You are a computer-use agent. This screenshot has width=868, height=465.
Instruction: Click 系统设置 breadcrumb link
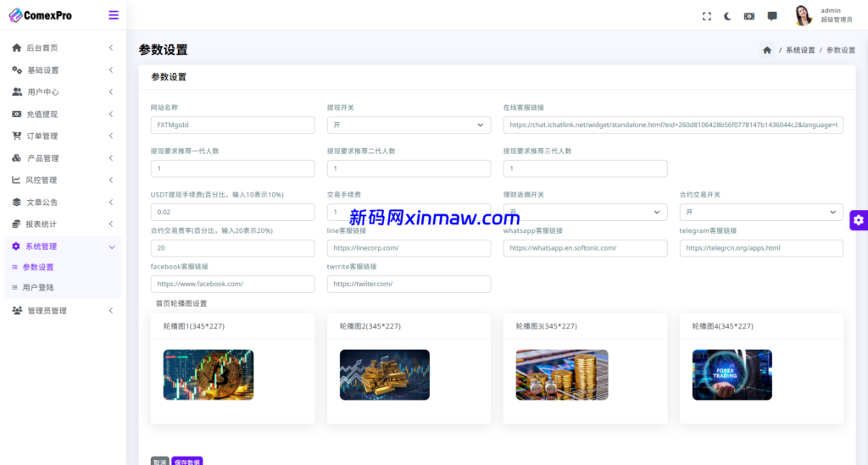800,50
